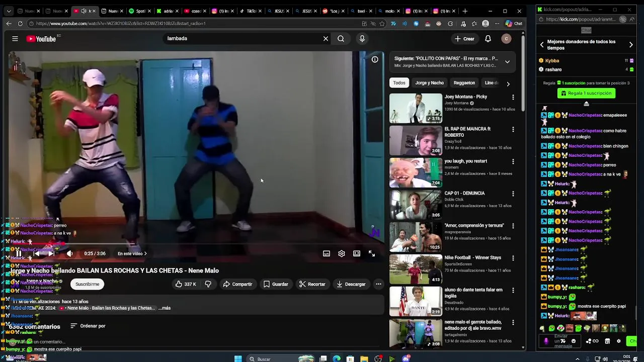Open the YouTube hamburger guide menu
This screenshot has width=644, height=362.
click(15, 39)
